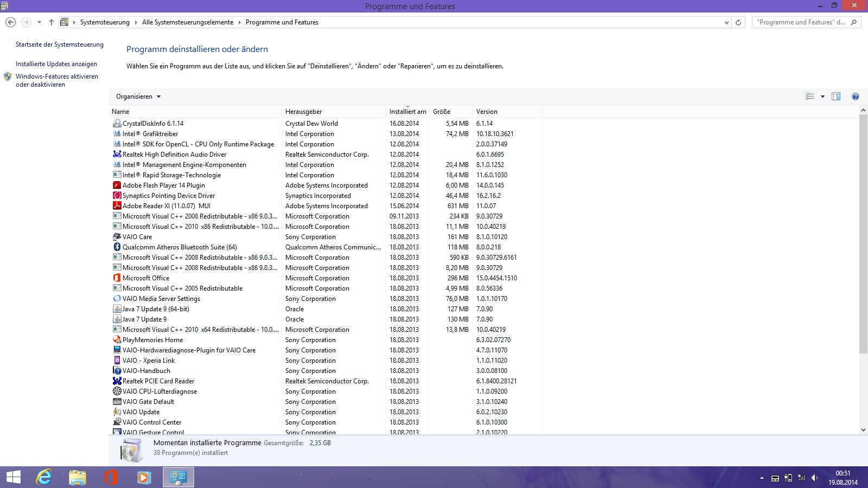The width and height of the screenshot is (868, 488).
Task: Expand the breadcrumb arrow after Systemsteuerung
Action: click(x=136, y=22)
